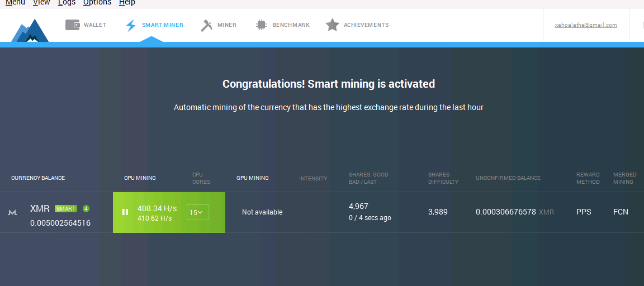644x286 pixels.
Task: Switch to the Achievements tab
Action: click(x=357, y=25)
